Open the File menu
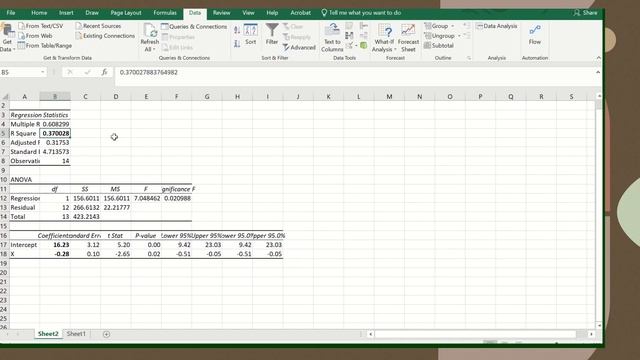The image size is (640, 360). tap(11, 13)
